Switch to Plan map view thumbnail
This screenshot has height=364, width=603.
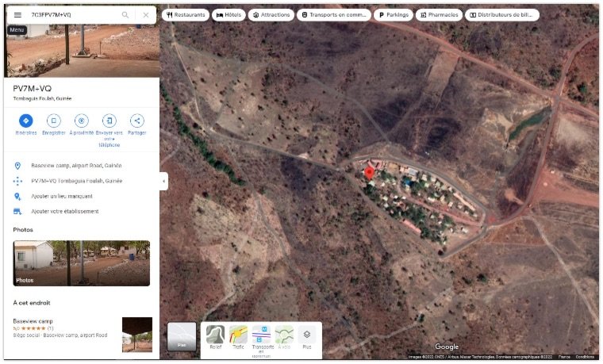(x=182, y=337)
